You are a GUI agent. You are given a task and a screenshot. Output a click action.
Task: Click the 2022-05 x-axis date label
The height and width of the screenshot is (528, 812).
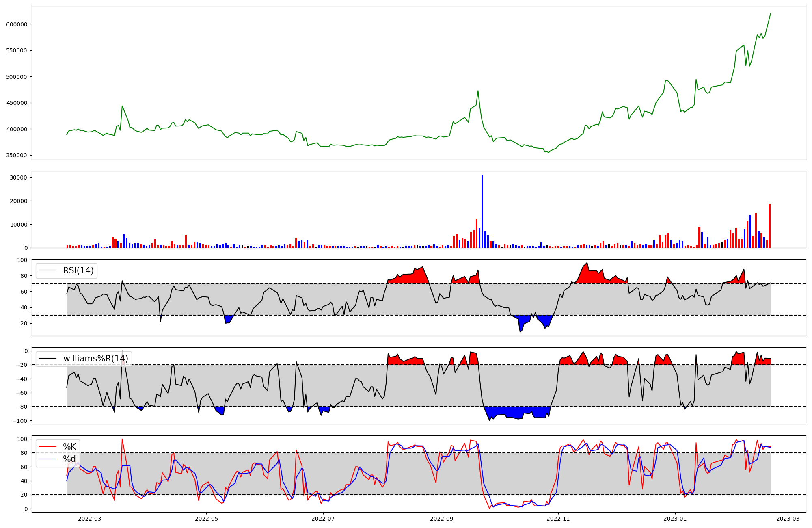pyautogui.click(x=206, y=518)
